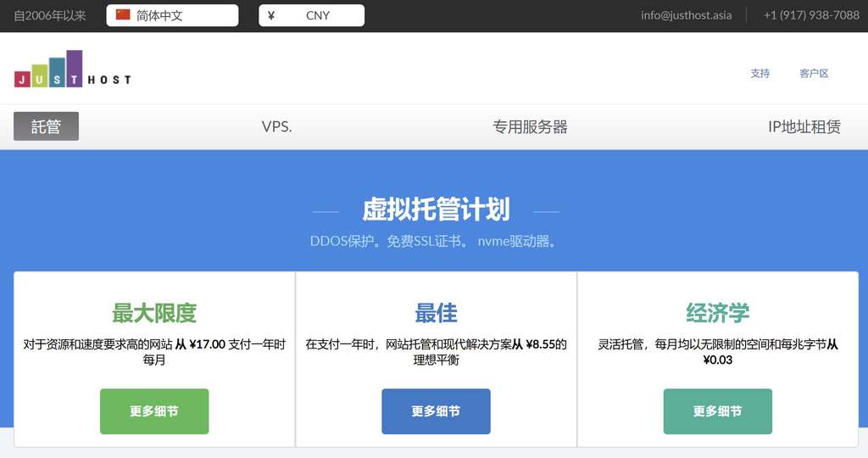The image size is (868, 458).
Task: Click the 虚拟托管计划 page title
Action: coord(436,209)
